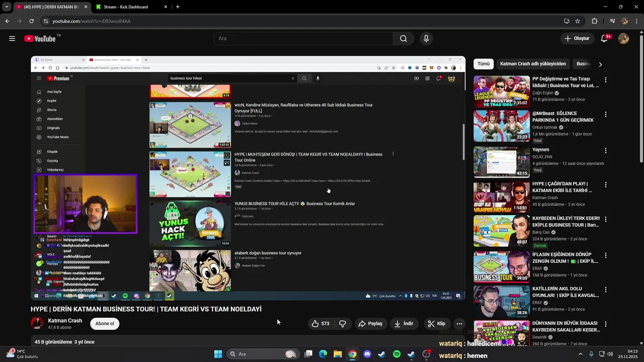The image size is (644, 362).
Task: Pause the video by clicking the player
Action: [248, 178]
